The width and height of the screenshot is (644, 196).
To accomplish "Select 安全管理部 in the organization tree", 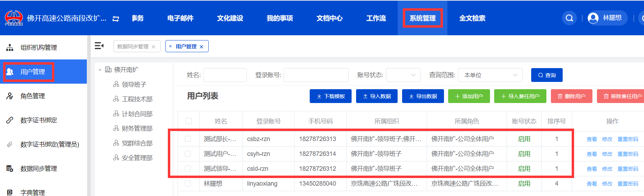I will (x=137, y=158).
